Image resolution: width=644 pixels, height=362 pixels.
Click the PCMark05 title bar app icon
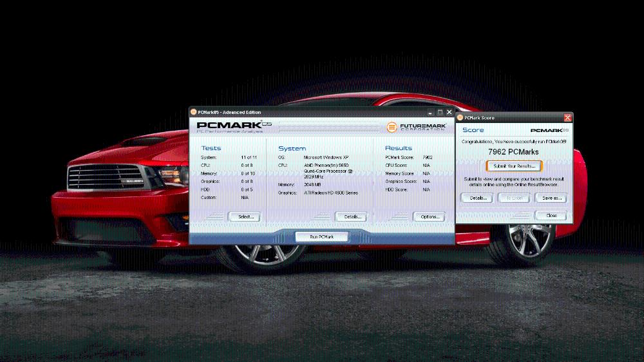point(193,112)
